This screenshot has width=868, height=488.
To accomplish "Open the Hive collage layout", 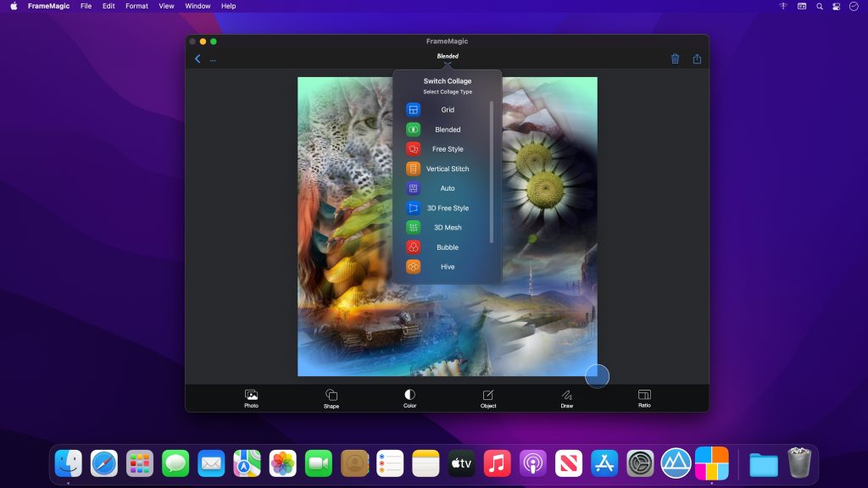I will (413, 266).
